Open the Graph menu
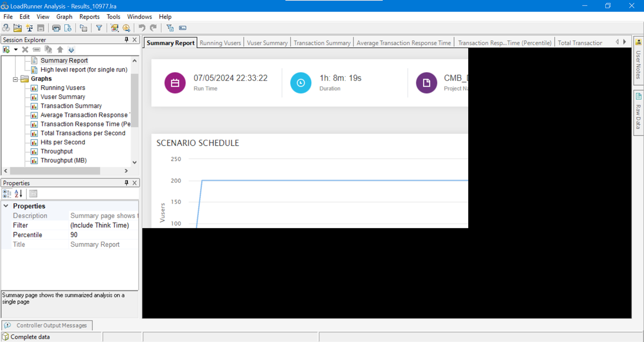Image resolution: width=644 pixels, height=342 pixels. point(64,17)
